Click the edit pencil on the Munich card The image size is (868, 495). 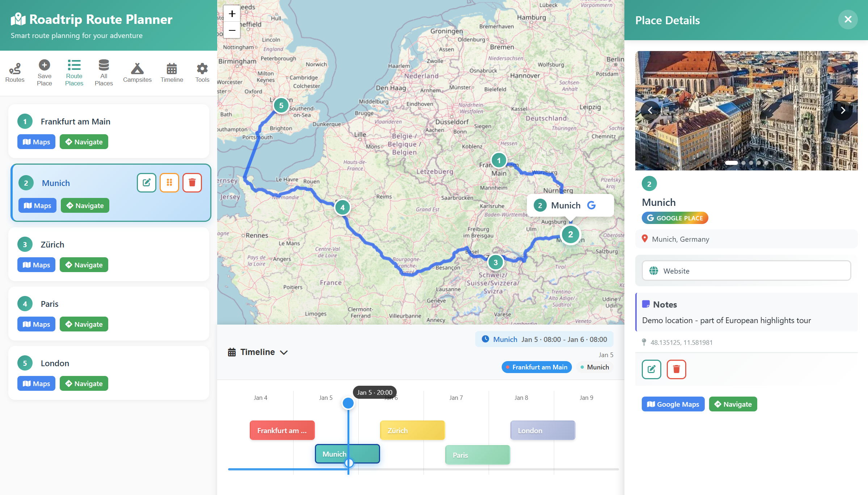point(146,183)
